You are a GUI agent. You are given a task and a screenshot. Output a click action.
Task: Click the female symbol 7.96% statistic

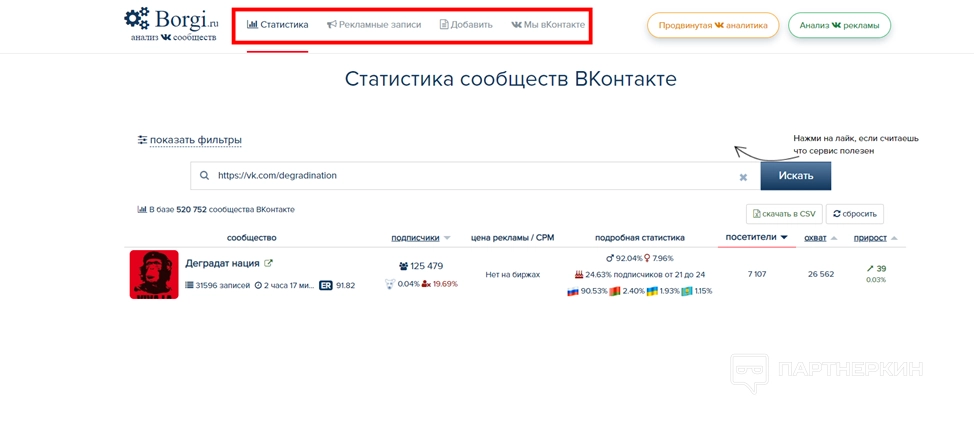(x=659, y=258)
